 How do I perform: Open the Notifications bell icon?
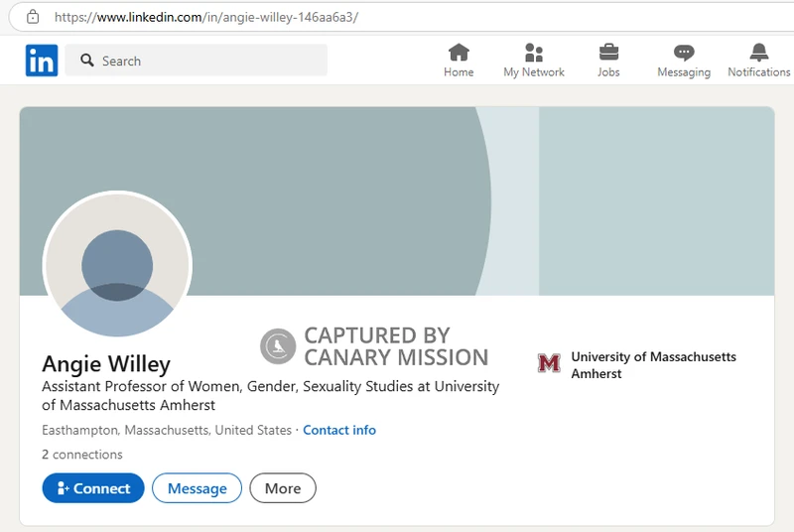click(x=758, y=53)
